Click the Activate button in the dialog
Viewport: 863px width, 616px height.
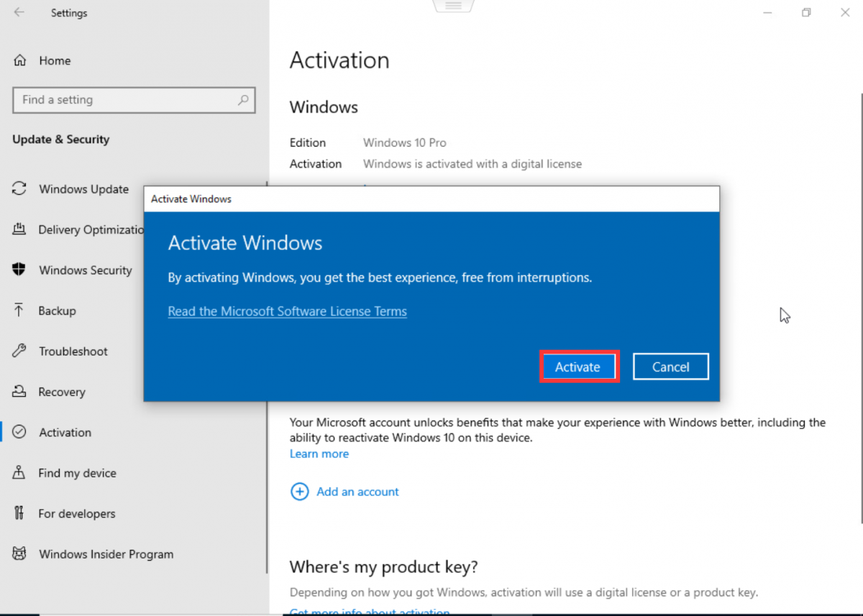pyautogui.click(x=578, y=367)
